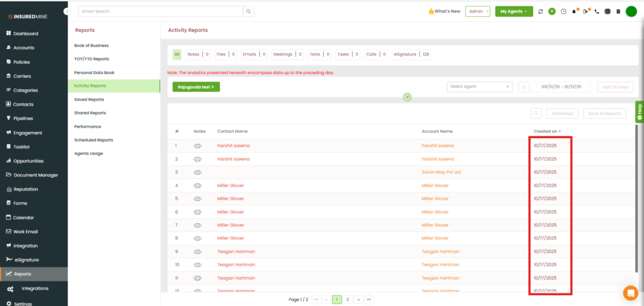Expand the Admin role dropdown

pos(477,11)
